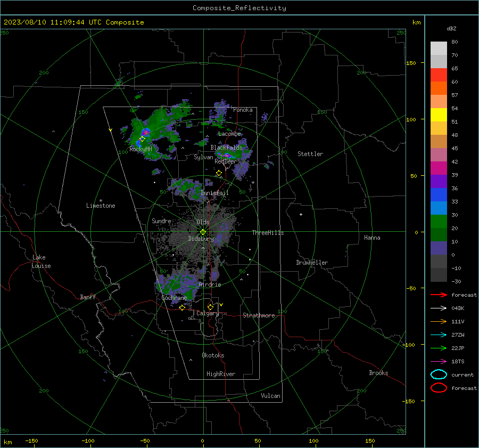Click the yellow diamond marker near RockyMH
This screenshot has height=448, width=479.
[x=142, y=139]
